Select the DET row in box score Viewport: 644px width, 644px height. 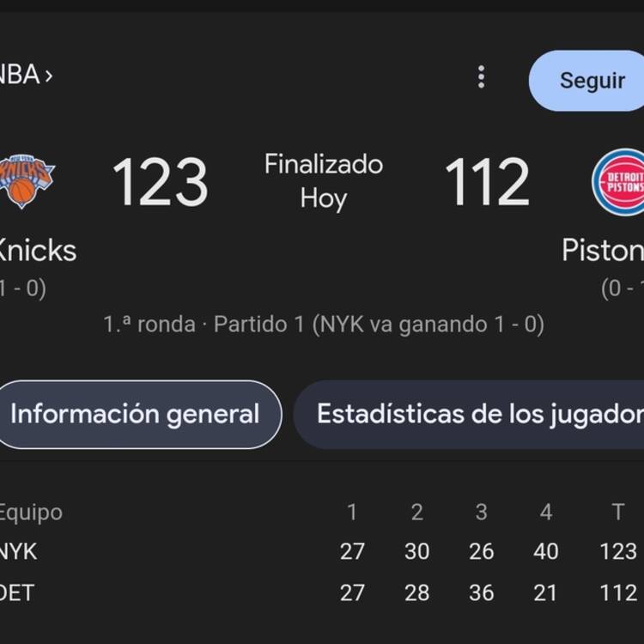coord(322,592)
